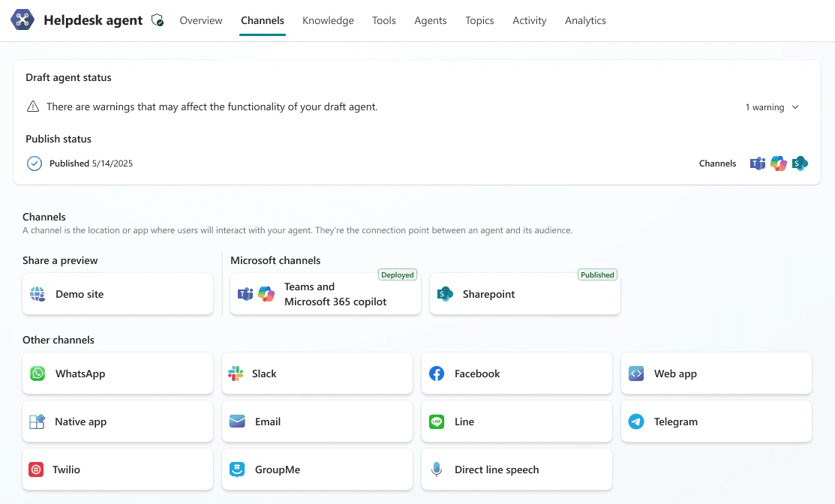This screenshot has height=504, width=835.
Task: Click the shield checkmark icon beside agent name
Action: 157,20
